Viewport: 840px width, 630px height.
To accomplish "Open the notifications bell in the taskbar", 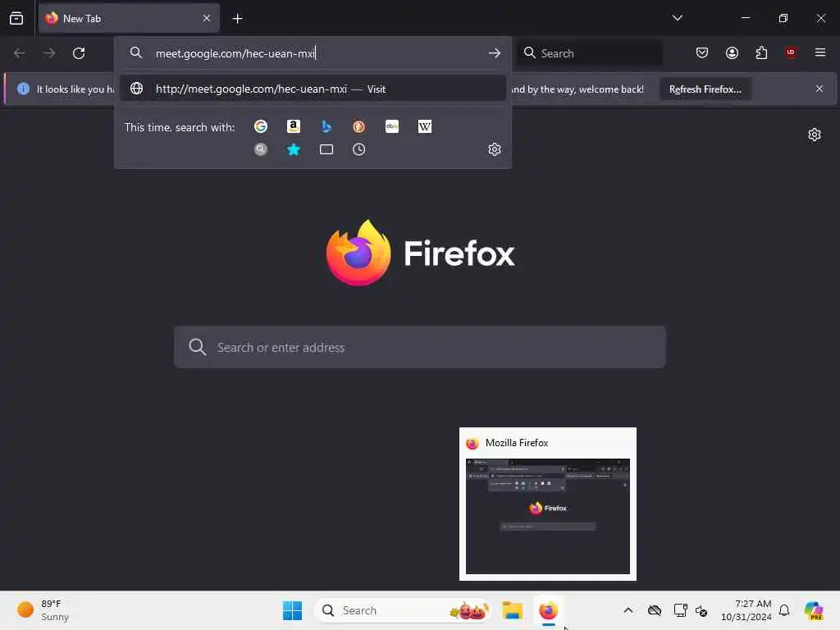I will click(784, 610).
